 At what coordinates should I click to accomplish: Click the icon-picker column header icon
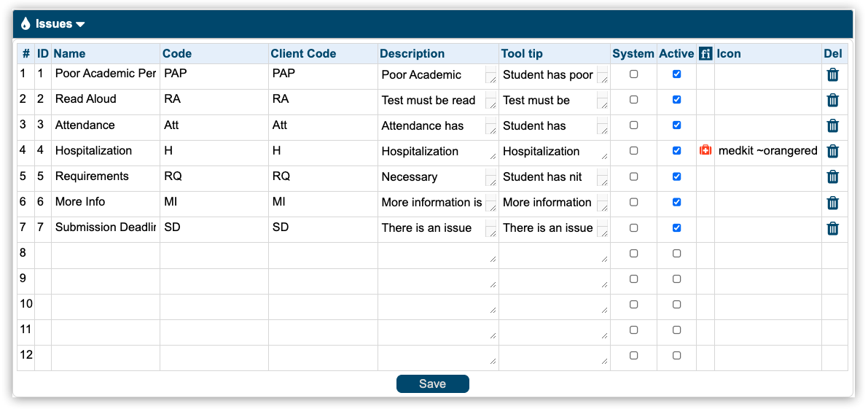tap(705, 53)
